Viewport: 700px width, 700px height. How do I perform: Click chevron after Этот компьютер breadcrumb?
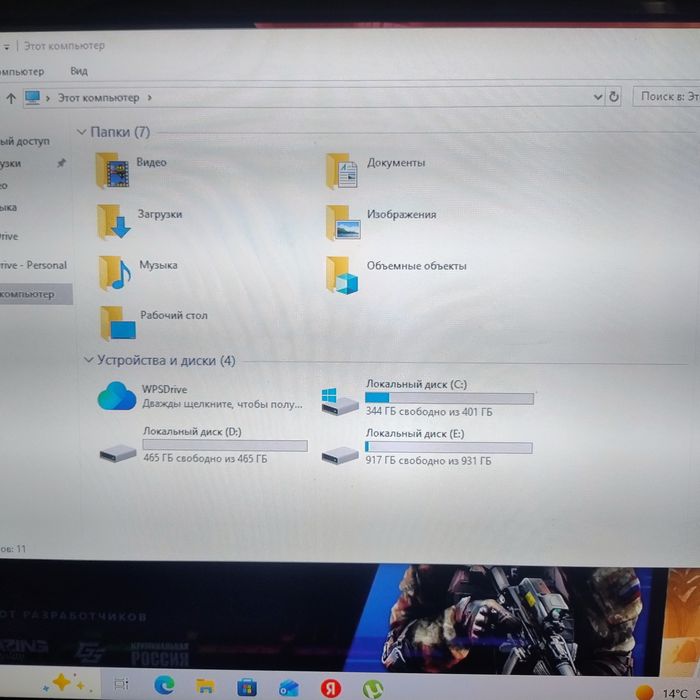(x=150, y=98)
